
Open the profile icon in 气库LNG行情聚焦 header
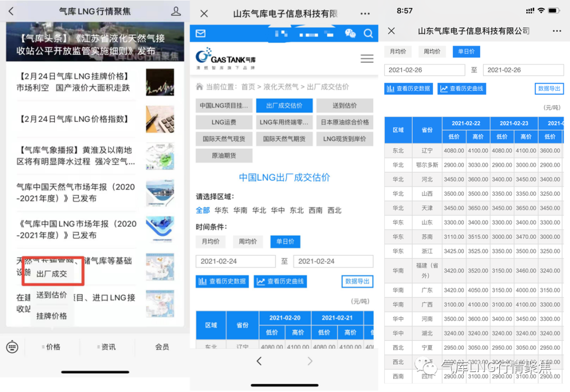[x=176, y=11]
